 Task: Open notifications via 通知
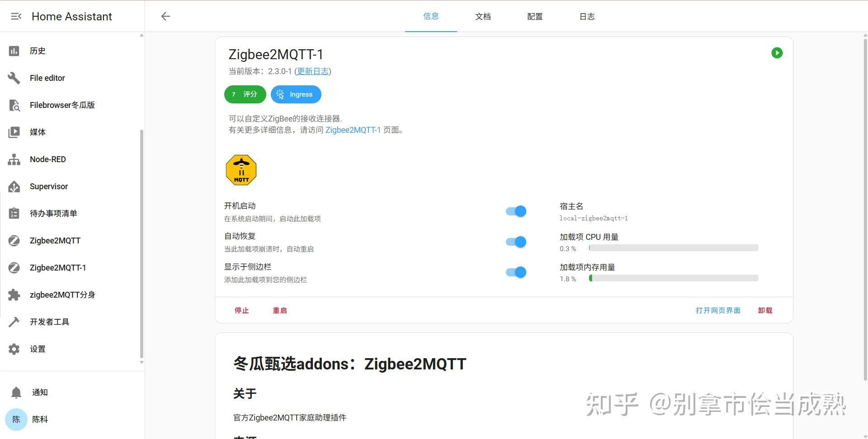point(39,392)
